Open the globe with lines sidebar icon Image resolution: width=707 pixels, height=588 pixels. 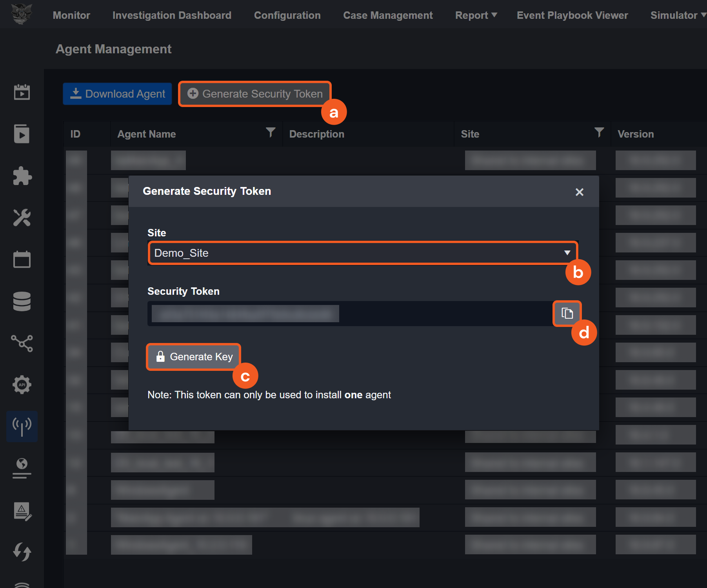(x=22, y=468)
